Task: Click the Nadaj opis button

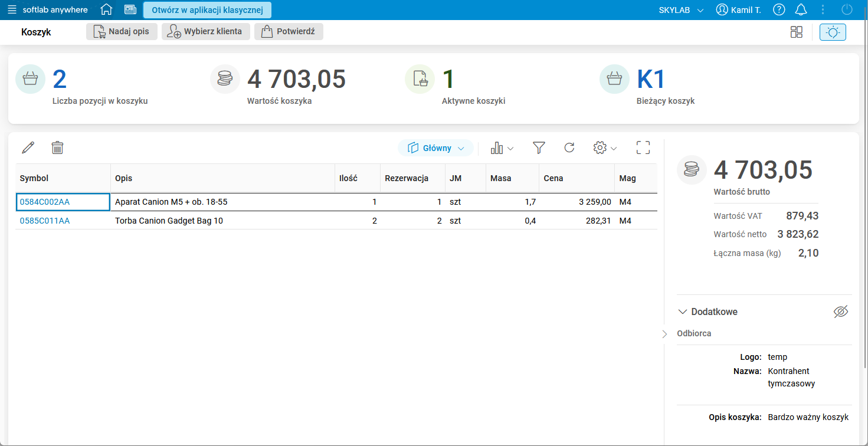Action: pos(122,32)
